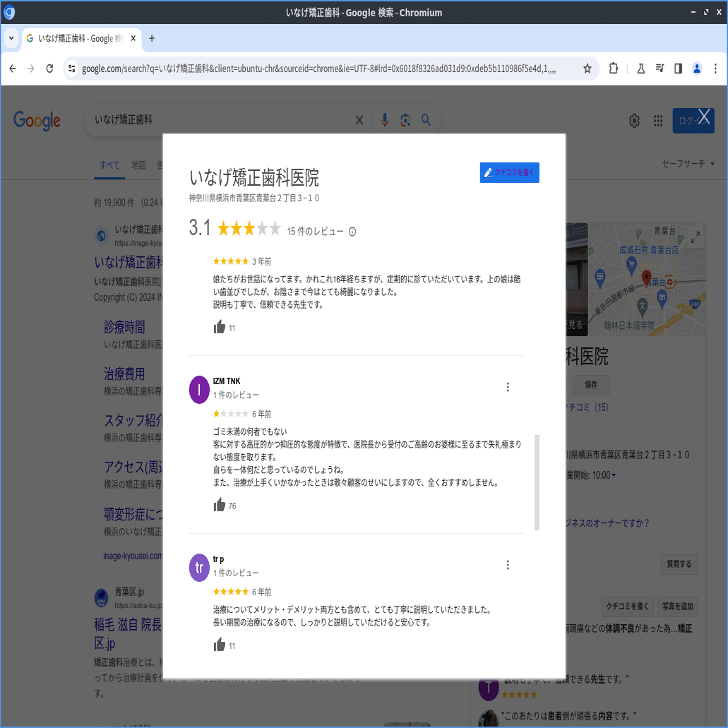Click review count info icon
Viewport: 728px width, 728px height.
point(352,231)
